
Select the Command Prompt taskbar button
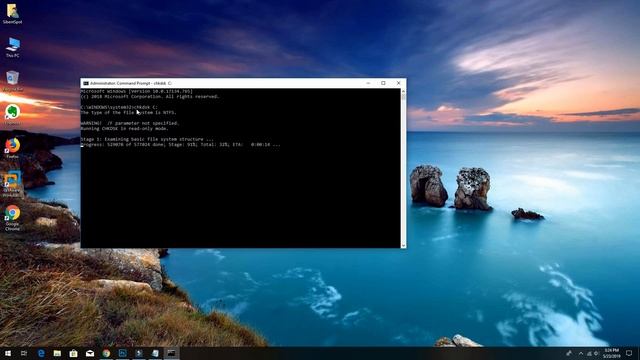171,353
